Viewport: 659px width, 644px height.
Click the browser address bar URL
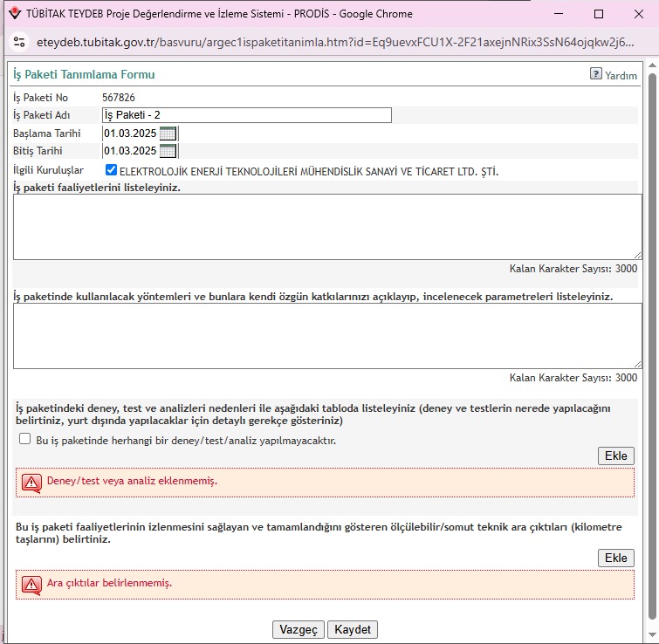(335, 42)
